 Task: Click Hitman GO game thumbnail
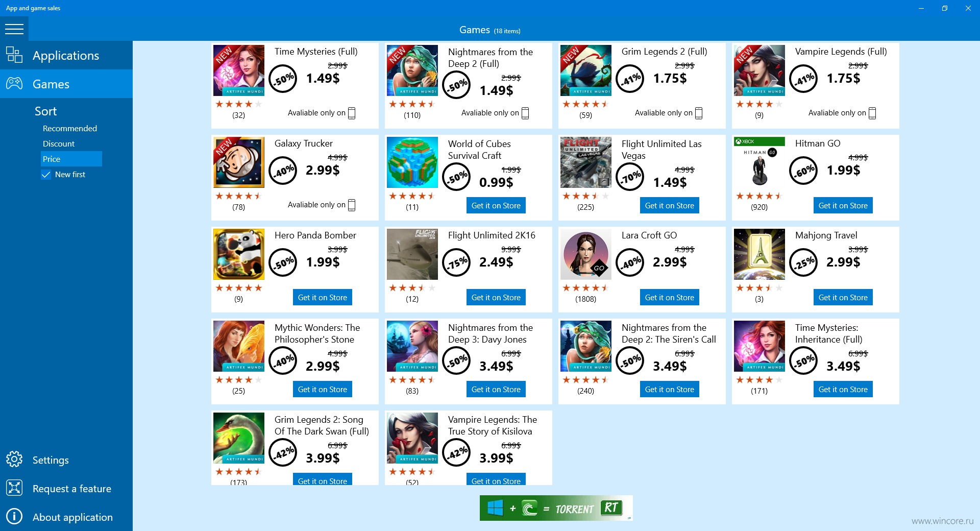[x=759, y=162]
